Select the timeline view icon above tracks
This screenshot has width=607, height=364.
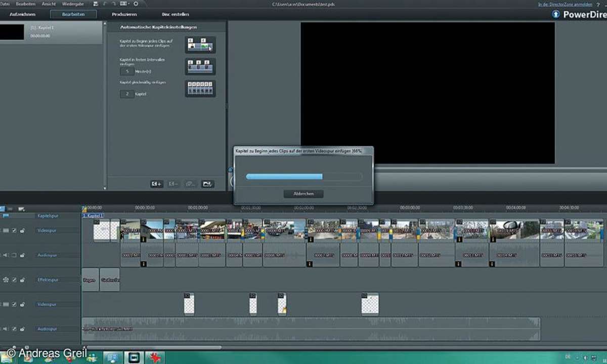[2, 208]
